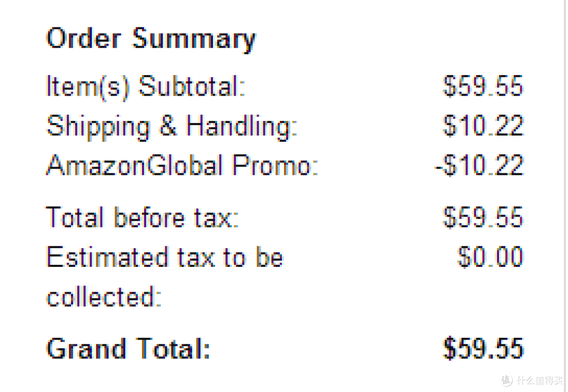The image size is (568, 392).
Task: Click the Chinese watermark text
Action: (x=540, y=380)
